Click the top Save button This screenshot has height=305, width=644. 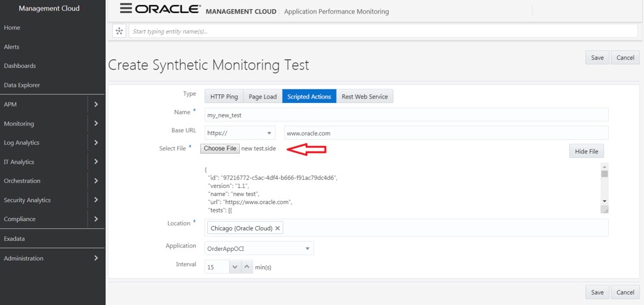(x=597, y=57)
